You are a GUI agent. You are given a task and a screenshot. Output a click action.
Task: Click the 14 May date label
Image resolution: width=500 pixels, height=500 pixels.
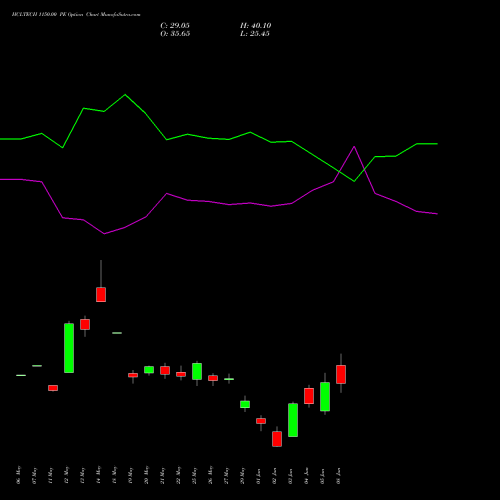click(x=98, y=475)
